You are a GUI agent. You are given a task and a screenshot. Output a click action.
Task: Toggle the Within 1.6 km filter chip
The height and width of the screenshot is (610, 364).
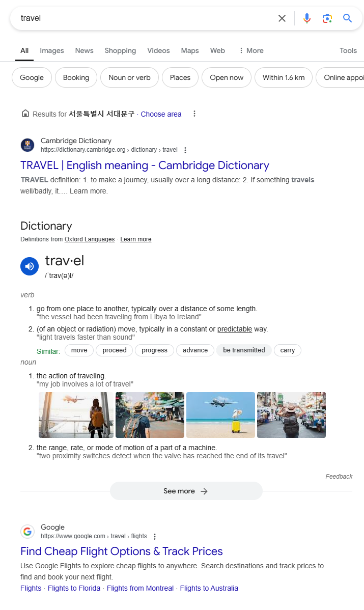pos(284,77)
